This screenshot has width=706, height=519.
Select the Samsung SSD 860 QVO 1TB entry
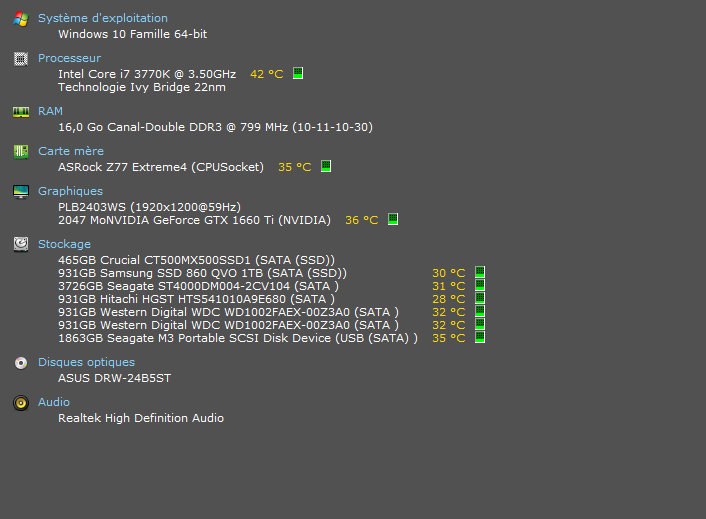click(x=202, y=273)
